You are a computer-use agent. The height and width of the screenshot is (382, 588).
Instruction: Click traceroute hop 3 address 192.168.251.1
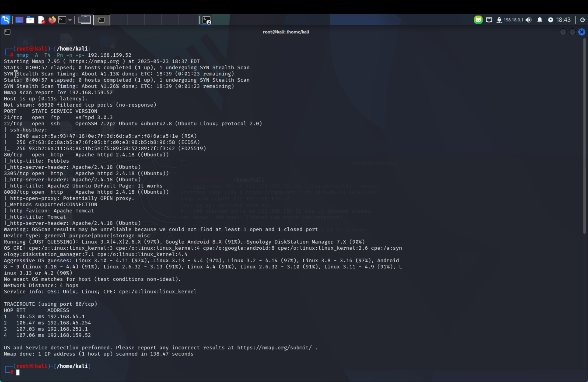coord(67,329)
